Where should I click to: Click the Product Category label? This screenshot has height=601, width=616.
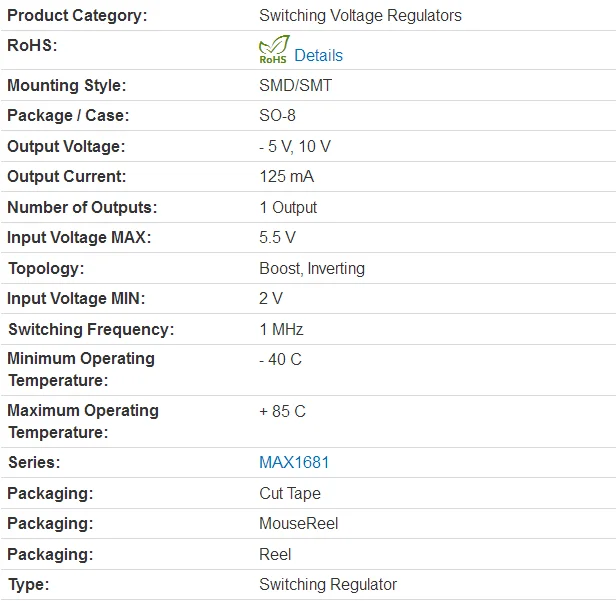76,15
